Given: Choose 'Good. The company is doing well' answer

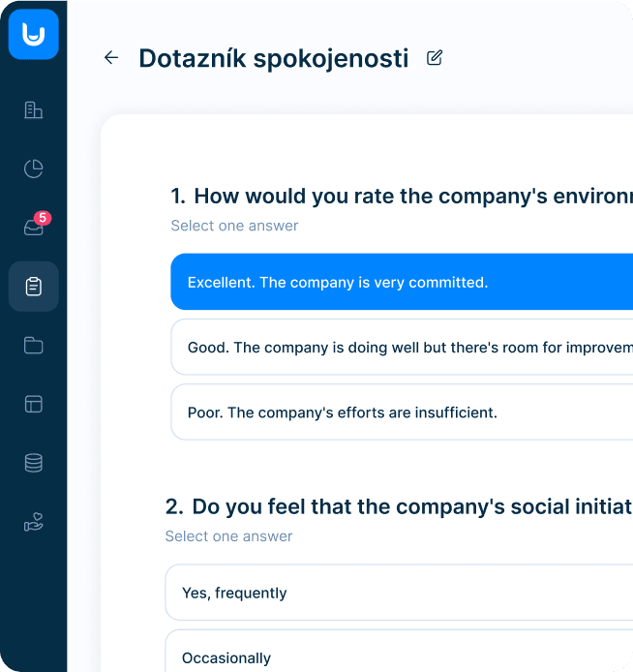Looking at the screenshot, I should [402, 347].
